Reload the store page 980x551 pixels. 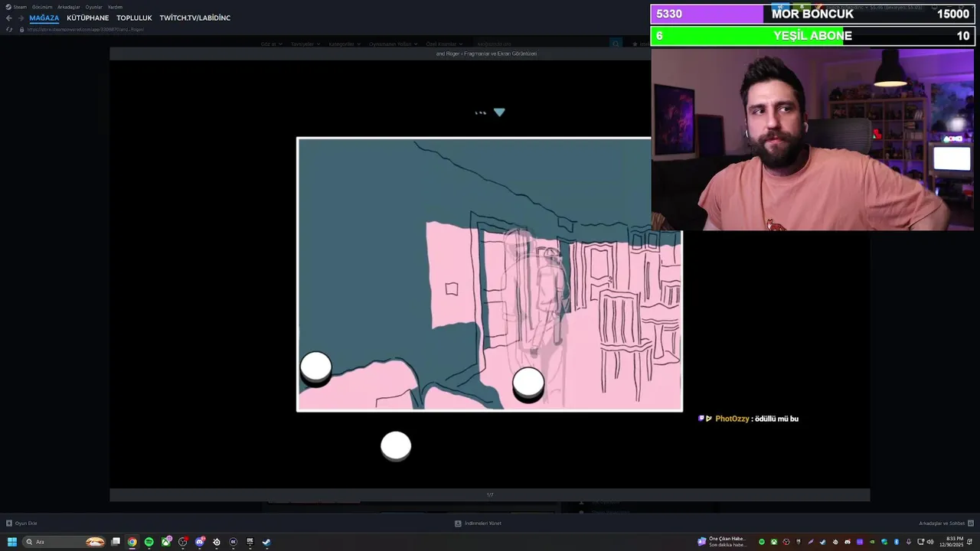tap(8, 29)
